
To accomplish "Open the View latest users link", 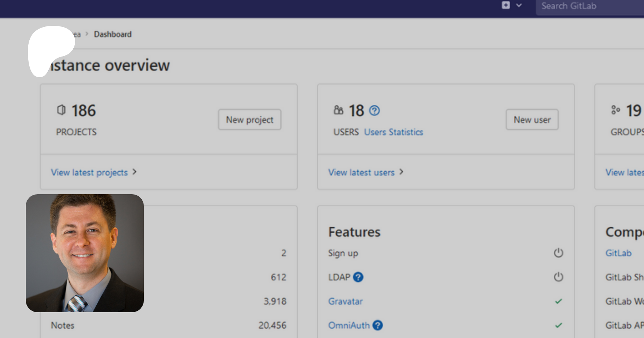I will 361,172.
